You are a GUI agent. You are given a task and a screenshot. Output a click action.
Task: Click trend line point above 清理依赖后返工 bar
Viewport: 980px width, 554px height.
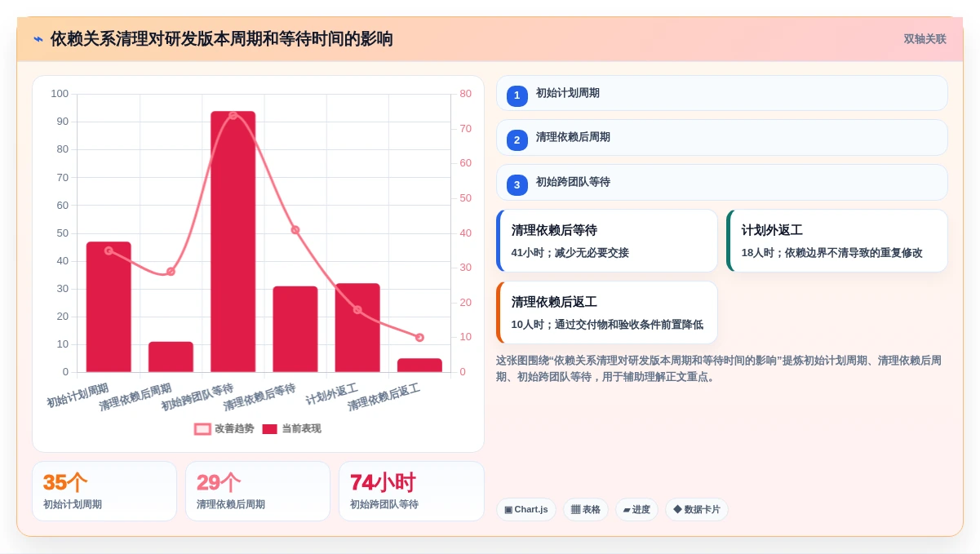[x=419, y=337]
